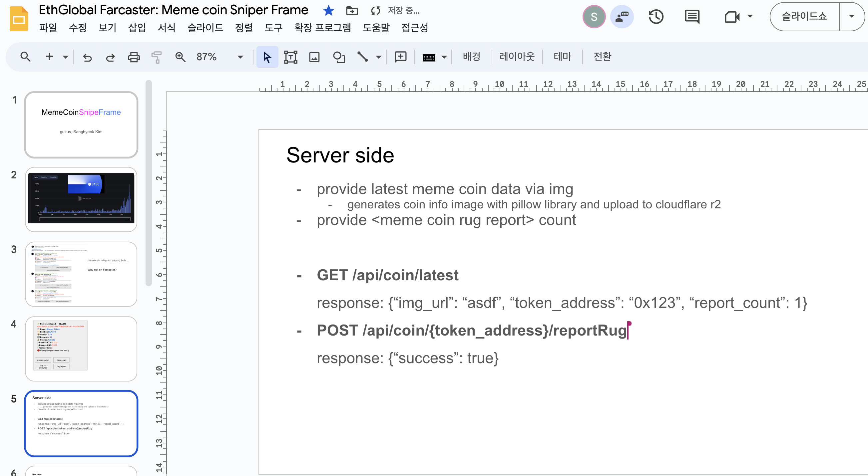Redo the last action
Viewport: 868px width, 476px height.
(110, 58)
